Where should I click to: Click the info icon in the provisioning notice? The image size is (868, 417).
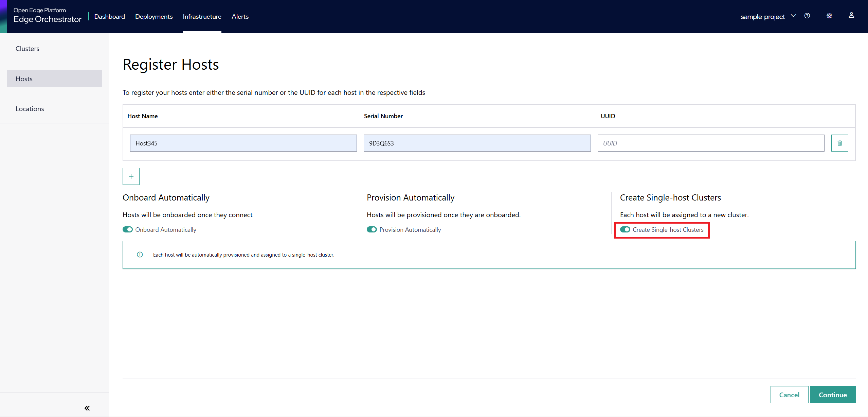(x=140, y=255)
